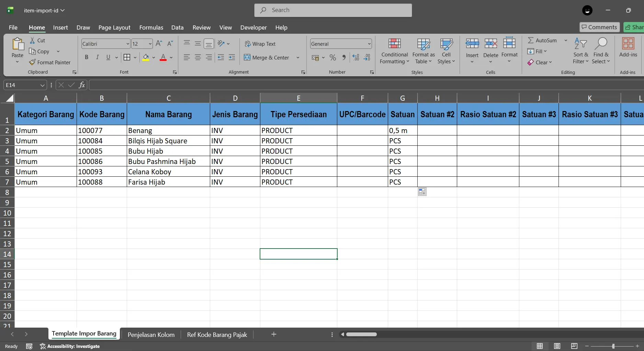Click the Percent Style icon
The width and height of the screenshot is (644, 351).
click(x=332, y=57)
